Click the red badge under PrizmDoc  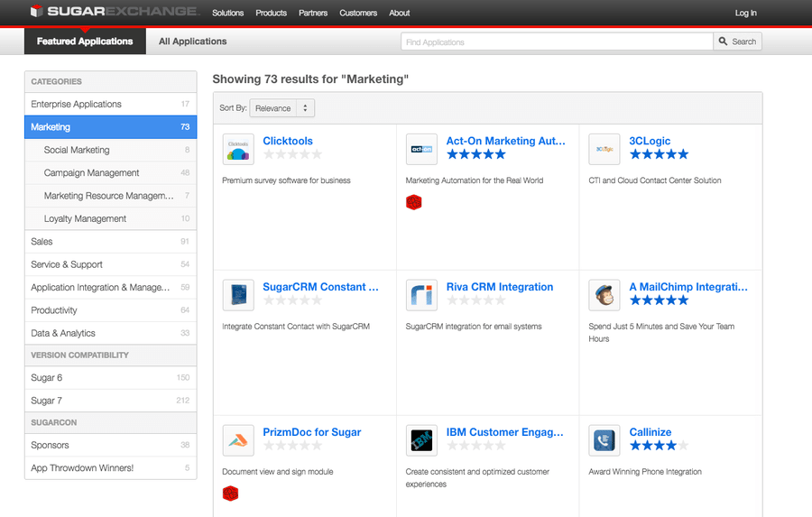pos(230,494)
